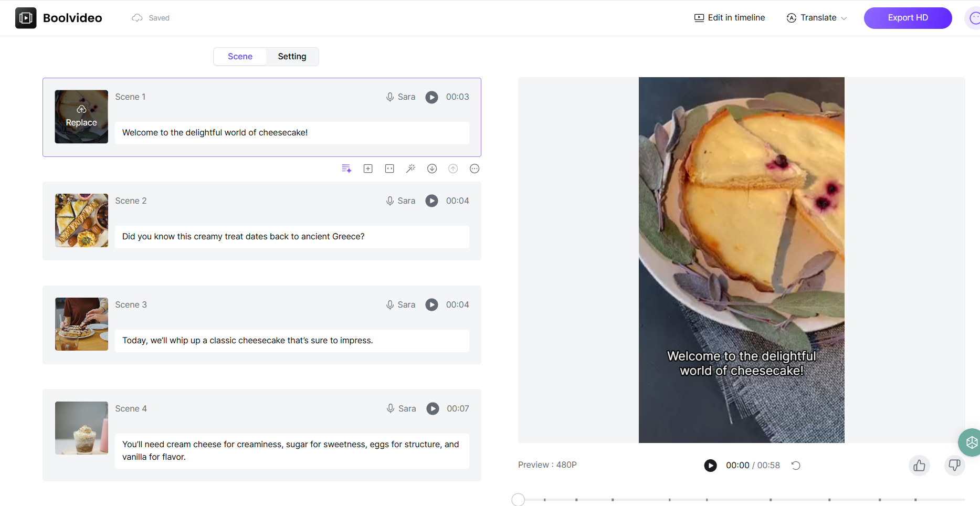Click the thumbs up feedback button

coord(919,466)
